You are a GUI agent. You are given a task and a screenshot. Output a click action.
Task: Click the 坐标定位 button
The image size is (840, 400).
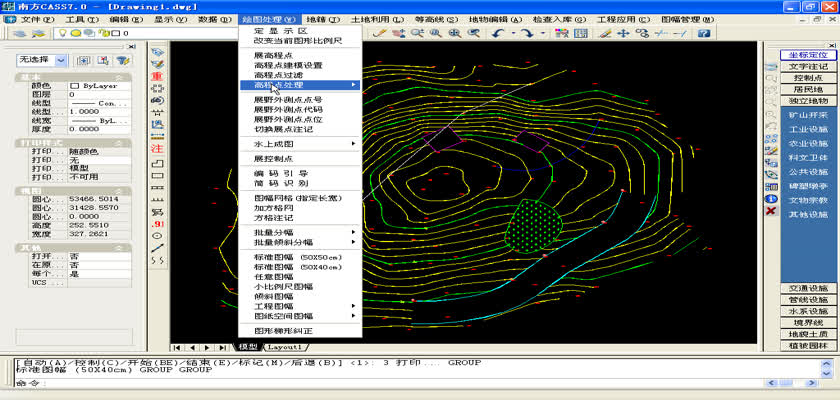pyautogui.click(x=808, y=55)
